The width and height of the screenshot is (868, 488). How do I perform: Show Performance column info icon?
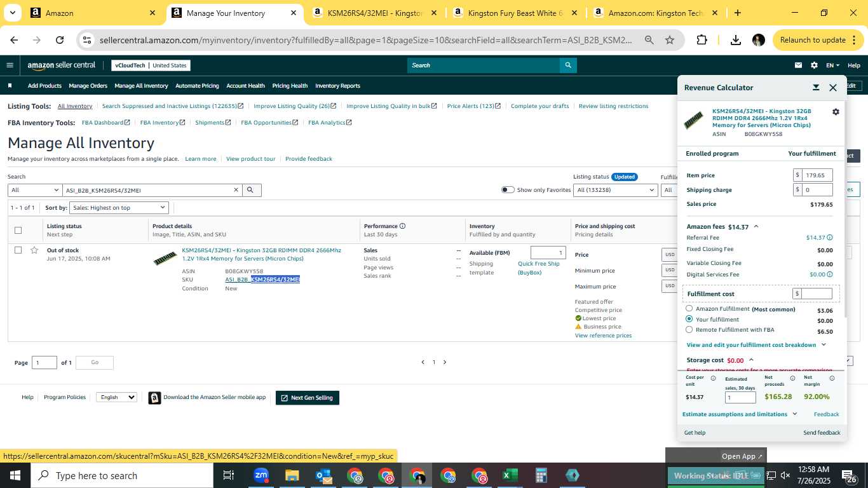pyautogui.click(x=403, y=226)
